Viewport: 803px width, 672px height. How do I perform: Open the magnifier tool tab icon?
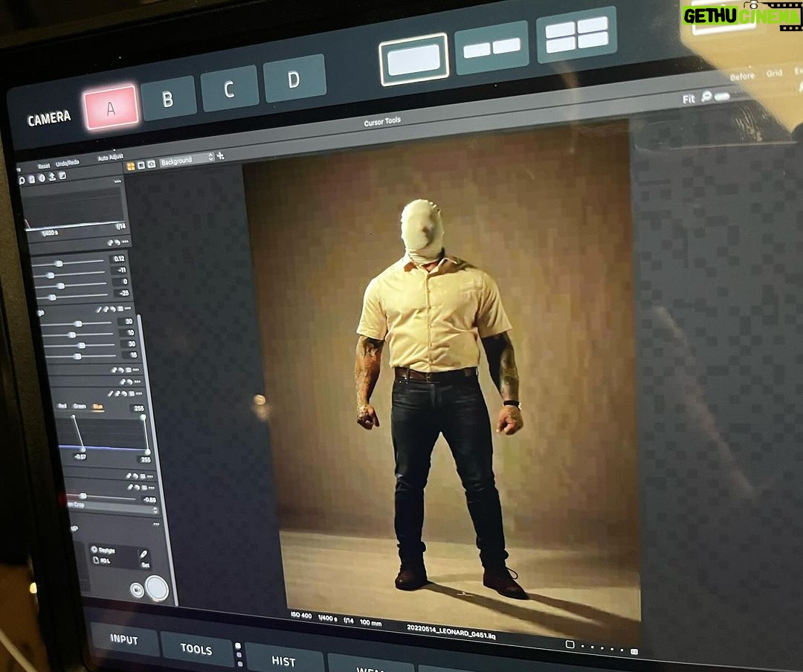click(22, 181)
